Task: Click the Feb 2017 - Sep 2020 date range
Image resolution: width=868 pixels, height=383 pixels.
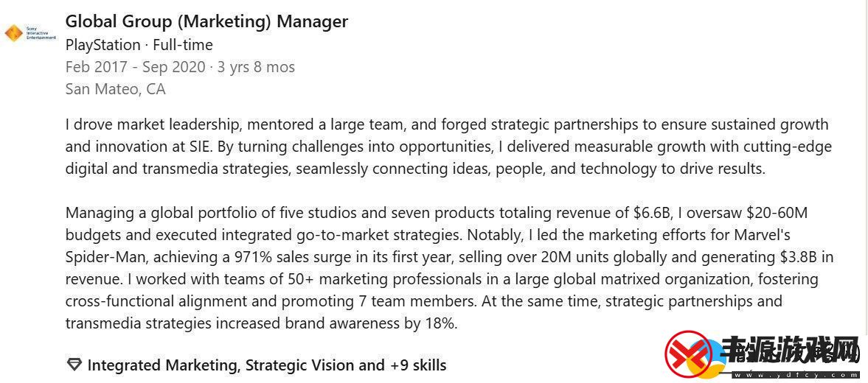Action: 134,68
